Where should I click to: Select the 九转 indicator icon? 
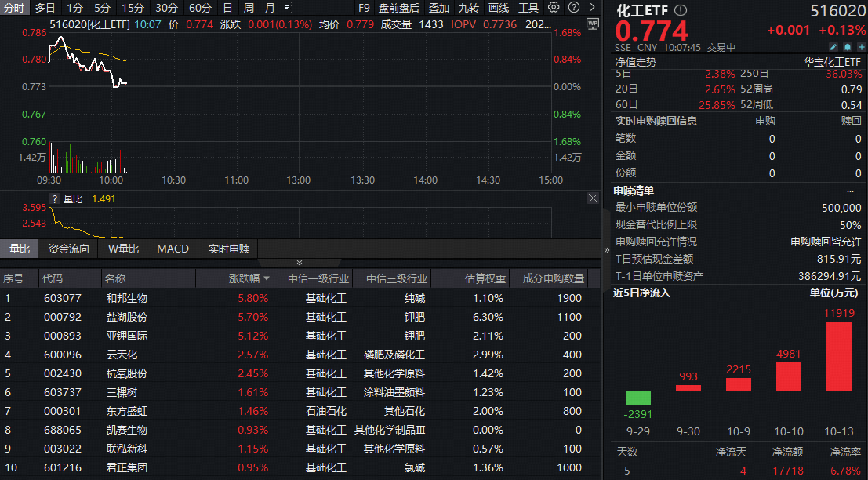coord(467,9)
